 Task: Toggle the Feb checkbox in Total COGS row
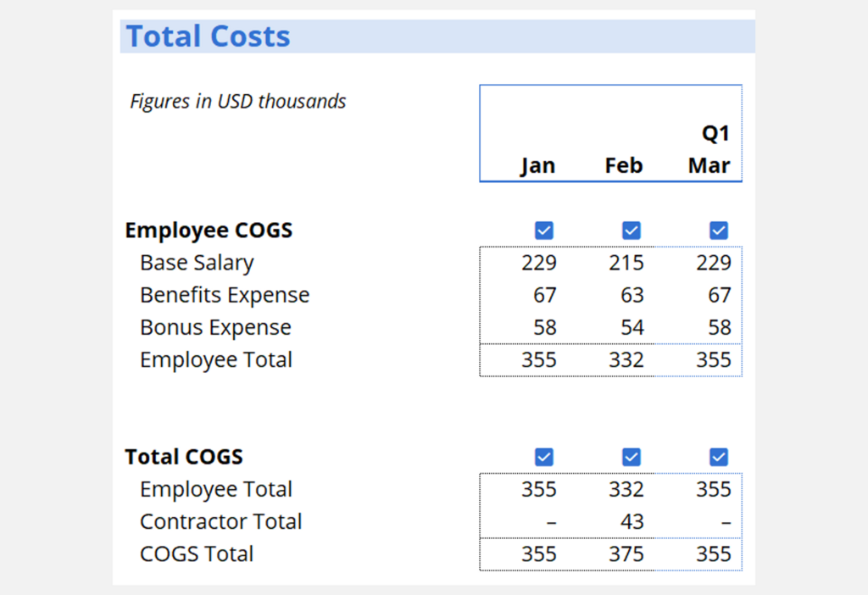(632, 458)
